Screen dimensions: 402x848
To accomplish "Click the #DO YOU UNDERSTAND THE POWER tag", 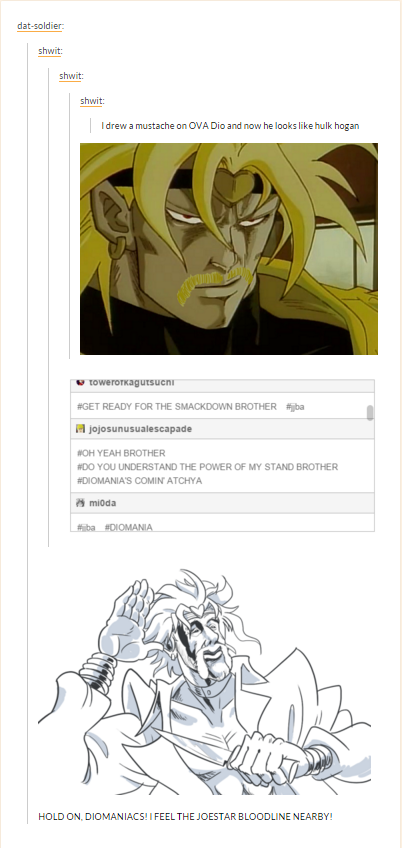I will pyautogui.click(x=208, y=467).
